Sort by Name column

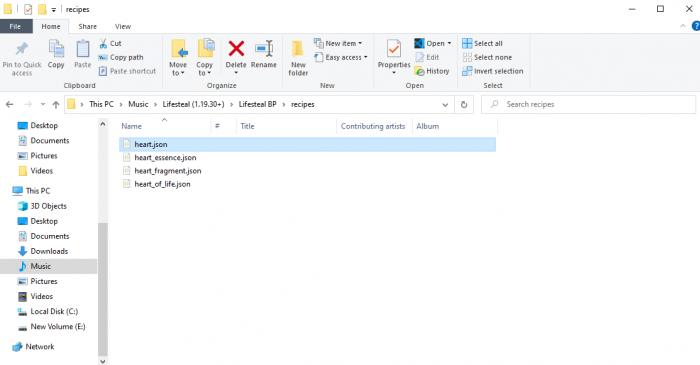point(131,126)
